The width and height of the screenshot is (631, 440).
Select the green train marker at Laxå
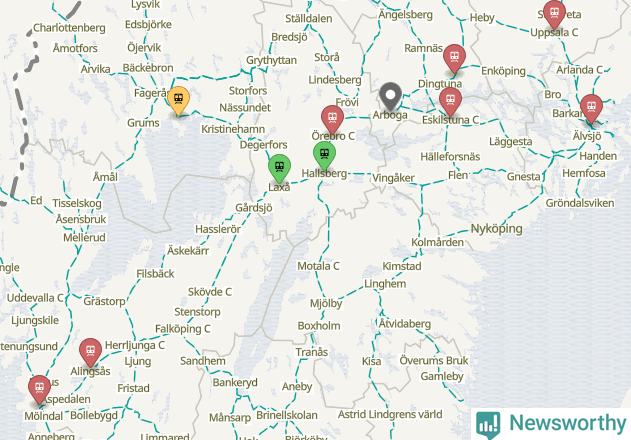(x=279, y=168)
